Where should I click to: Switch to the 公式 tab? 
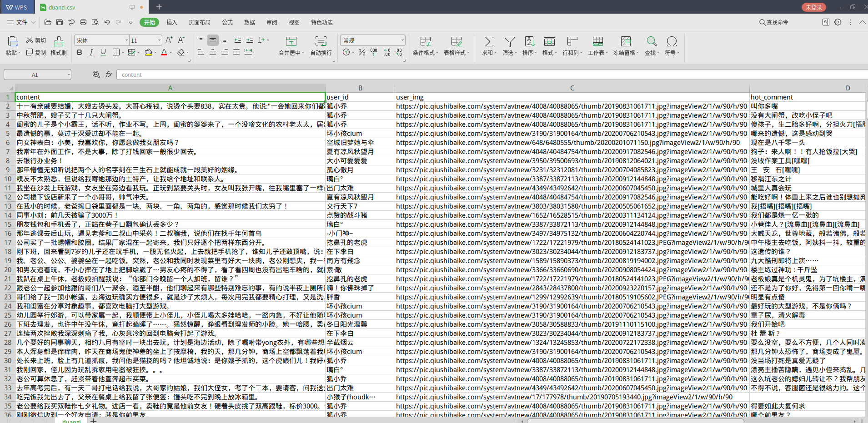point(227,22)
